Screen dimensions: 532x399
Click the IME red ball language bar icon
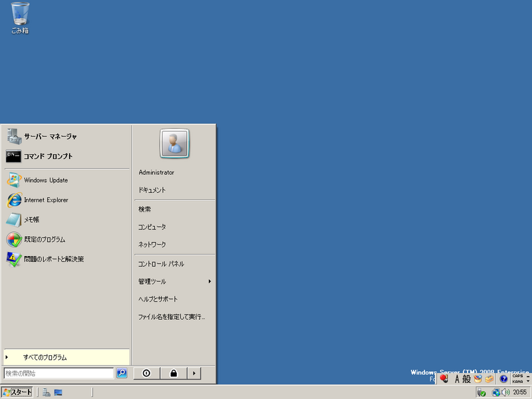tap(444, 378)
